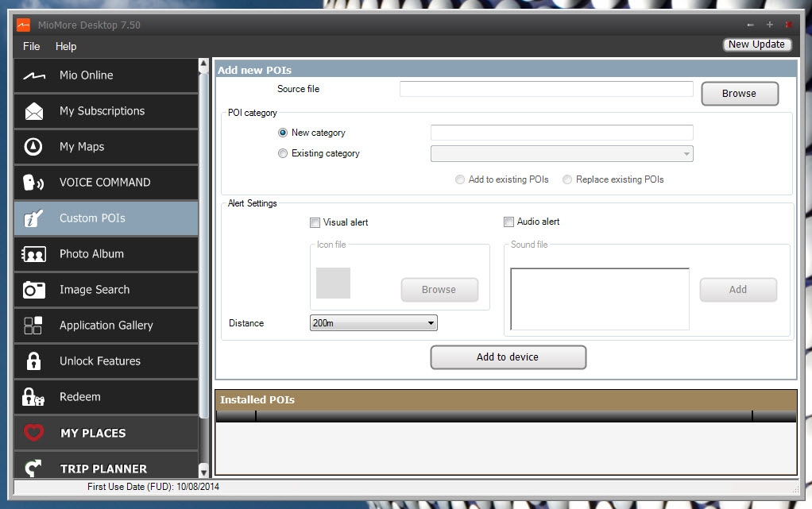Open the Distance 200m dropdown
Image resolution: width=812 pixels, height=509 pixels.
pos(373,322)
